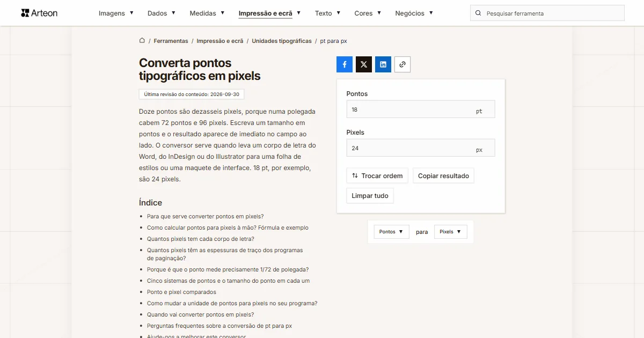Screen dimensions: 644x338
Task: Open the Impressão e ecrã menu
Action: tap(269, 13)
